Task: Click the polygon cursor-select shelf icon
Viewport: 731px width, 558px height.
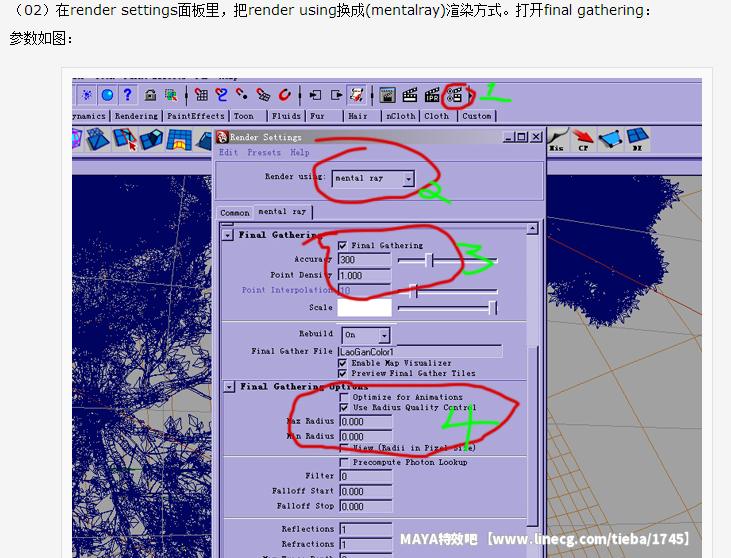Action: (x=125, y=139)
